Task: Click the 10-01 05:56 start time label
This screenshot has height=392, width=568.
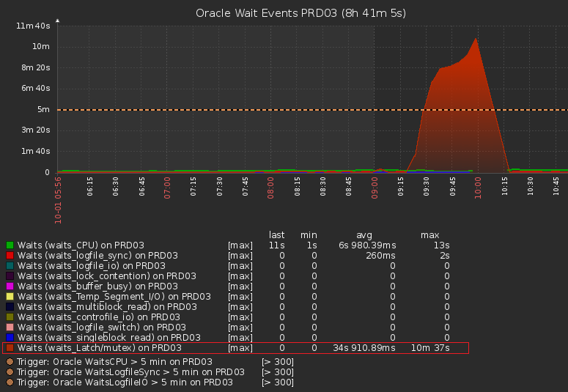Action: tap(58, 200)
